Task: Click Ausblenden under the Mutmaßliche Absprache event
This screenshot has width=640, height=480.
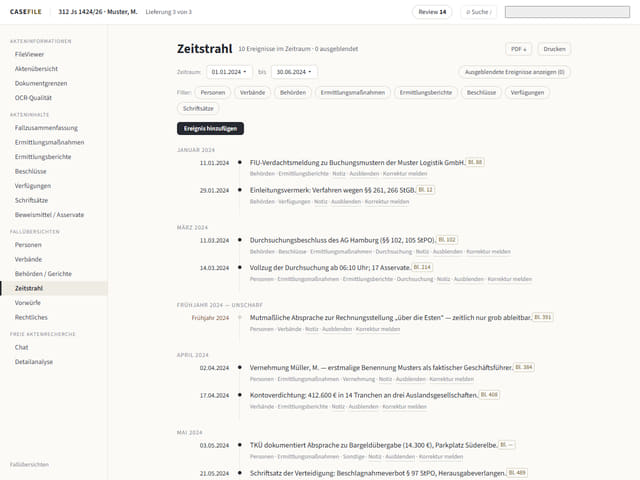Action: point(337,329)
